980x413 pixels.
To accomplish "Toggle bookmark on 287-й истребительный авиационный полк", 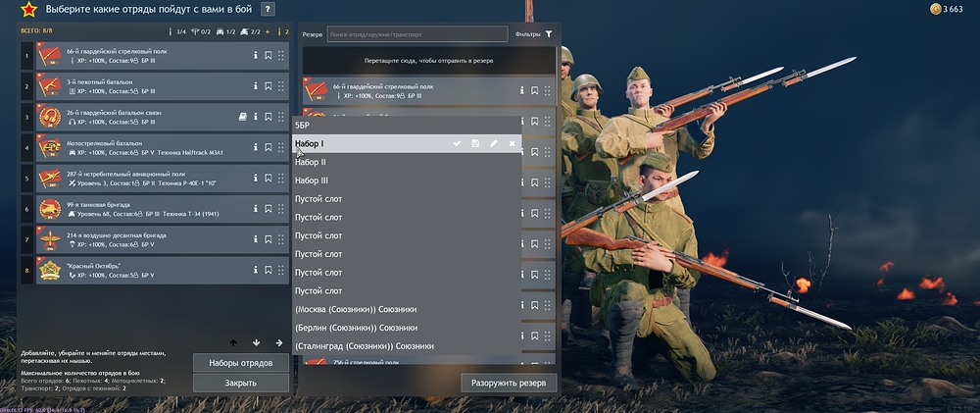I will 269,179.
